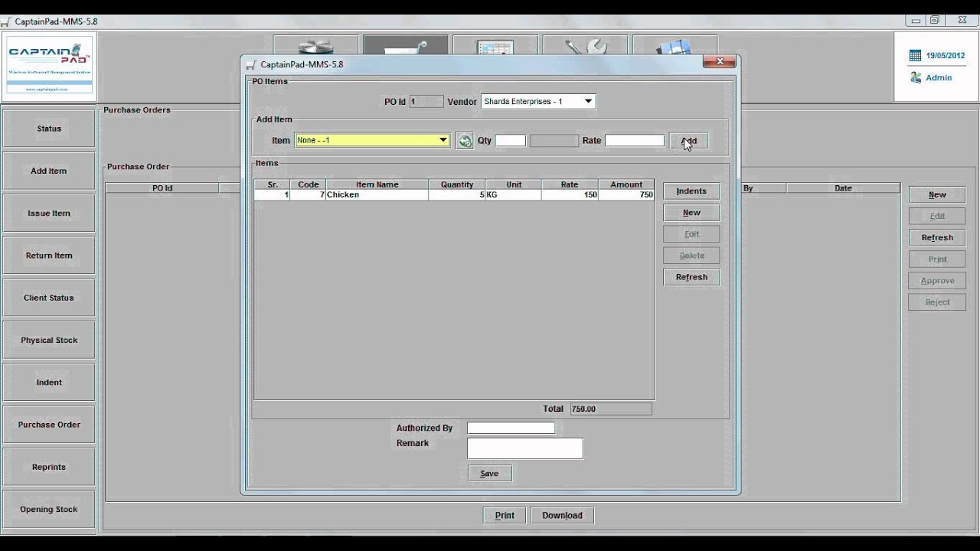The image size is (980, 551).
Task: Minimize the main CaptainPad window
Action: click(916, 21)
